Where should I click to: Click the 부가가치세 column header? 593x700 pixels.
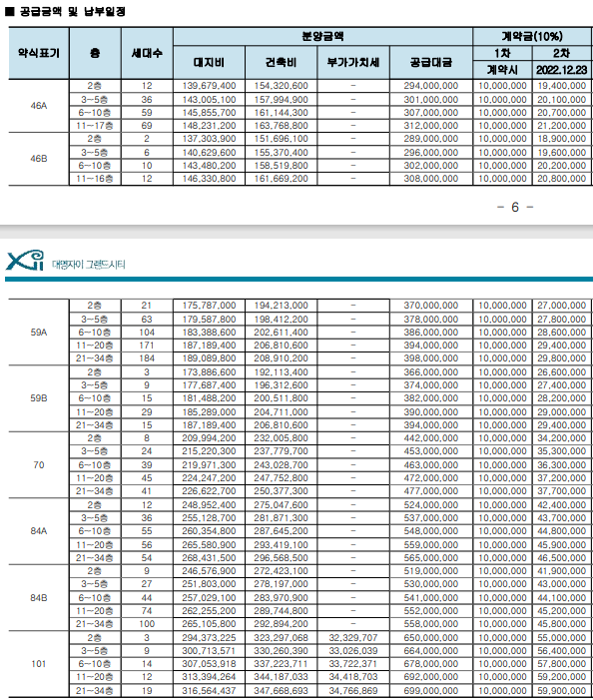pos(353,63)
